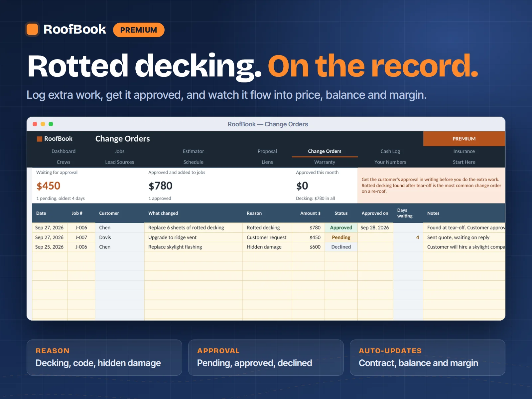Select the Change Orders tab

tap(325, 151)
